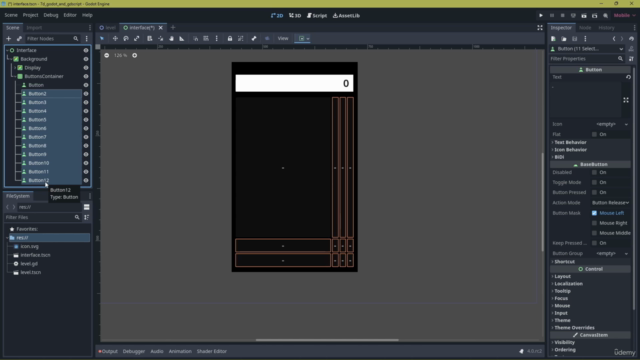
Task: Select Button12 in the scene tree
Action: (38, 180)
